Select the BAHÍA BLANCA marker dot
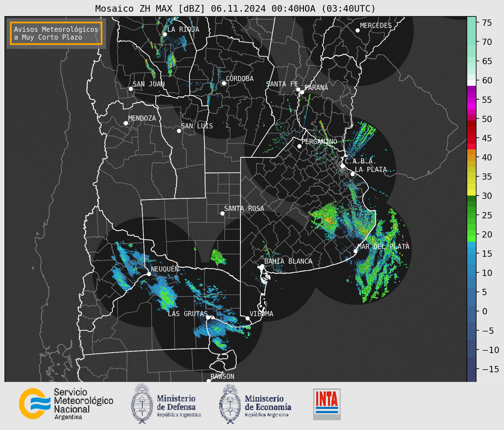The width and height of the screenshot is (504, 430). pos(262,266)
